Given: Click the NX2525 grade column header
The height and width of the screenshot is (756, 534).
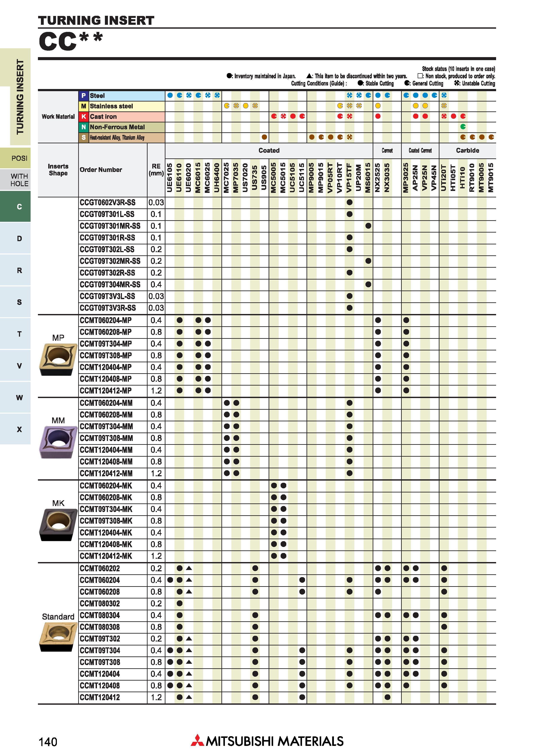Looking at the screenshot, I should 378,178.
